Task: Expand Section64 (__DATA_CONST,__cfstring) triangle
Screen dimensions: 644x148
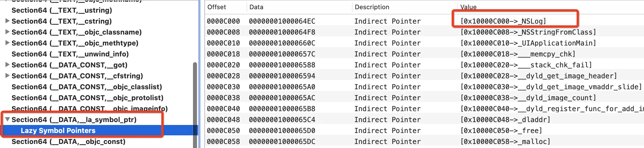Action: tap(7, 76)
